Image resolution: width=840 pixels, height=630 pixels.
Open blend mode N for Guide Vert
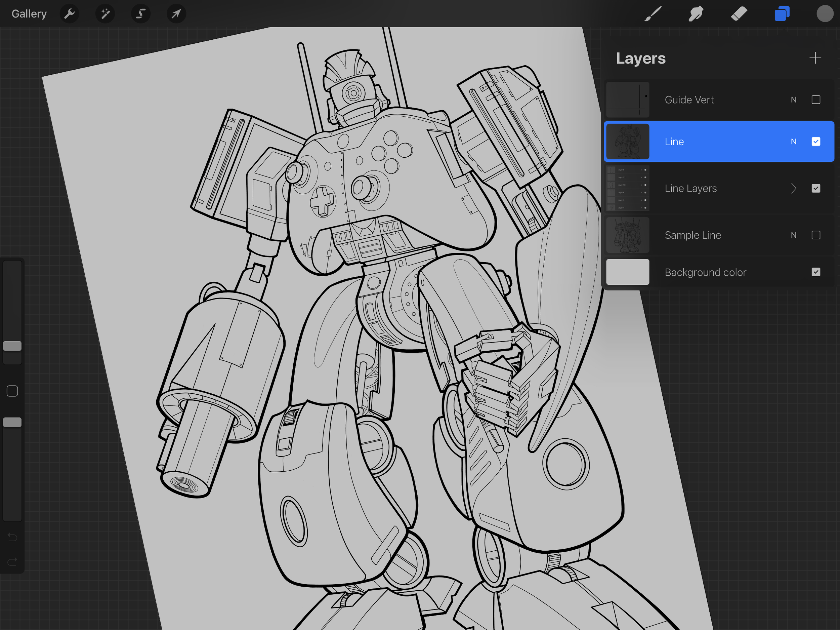794,100
